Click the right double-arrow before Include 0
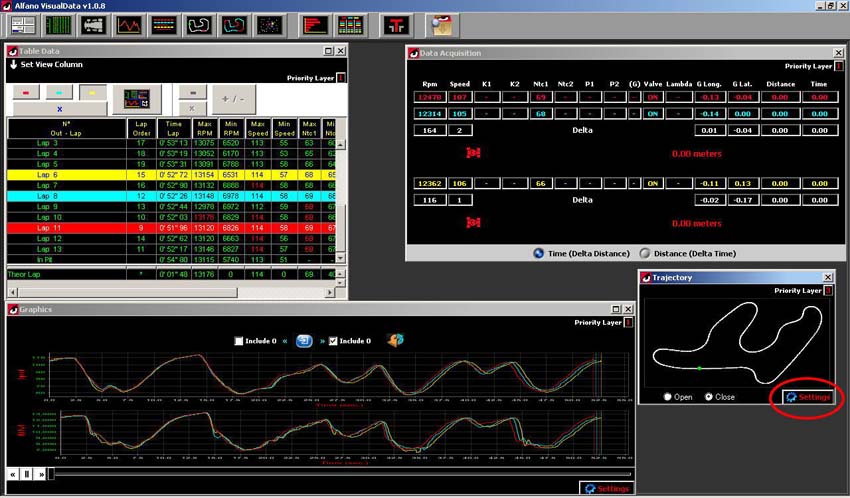The height and width of the screenshot is (498, 850). tap(322, 341)
